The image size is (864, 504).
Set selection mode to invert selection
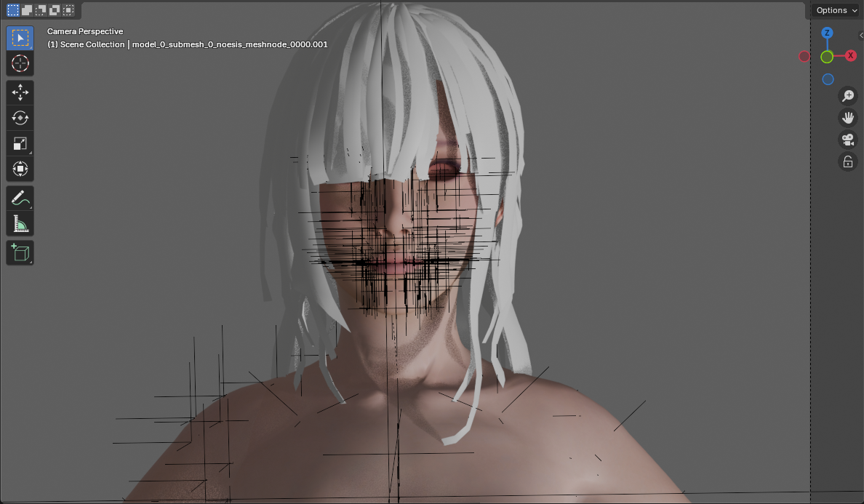click(x=54, y=10)
